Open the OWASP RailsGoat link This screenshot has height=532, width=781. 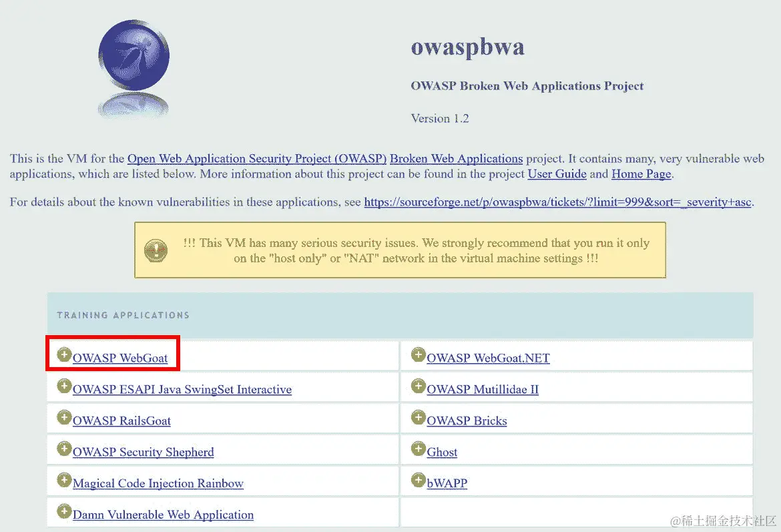point(121,421)
